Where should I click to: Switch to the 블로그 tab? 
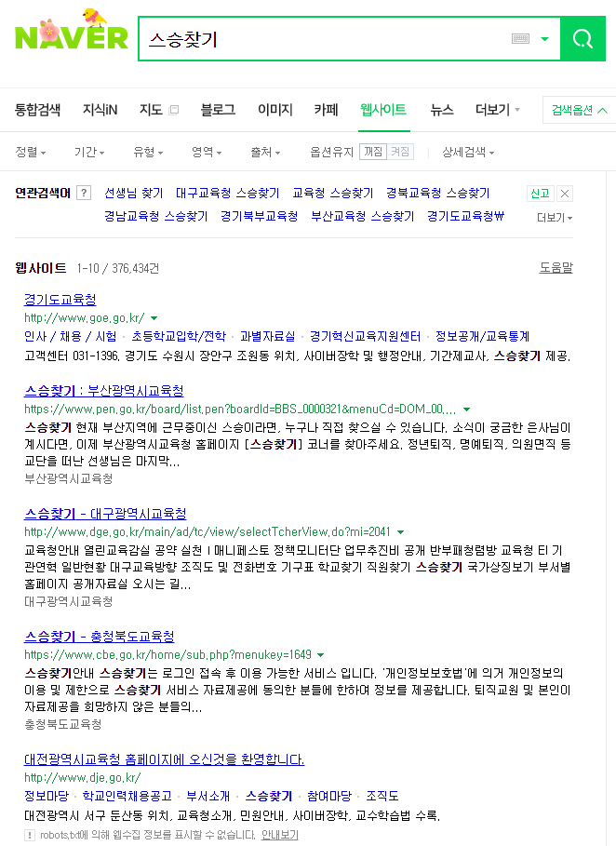pyautogui.click(x=218, y=110)
